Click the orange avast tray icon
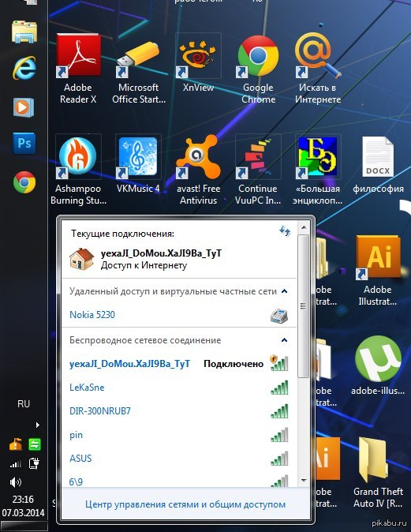411x532 pixels. [16, 444]
